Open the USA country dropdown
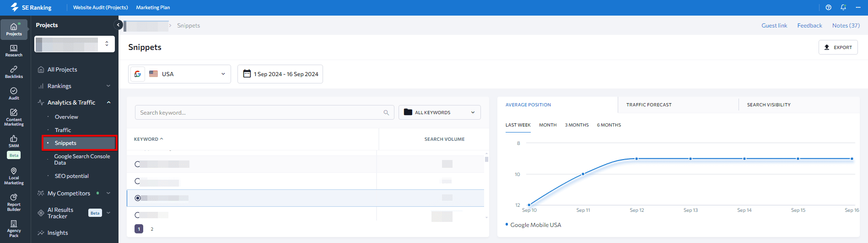This screenshot has width=868, height=243. [179, 74]
